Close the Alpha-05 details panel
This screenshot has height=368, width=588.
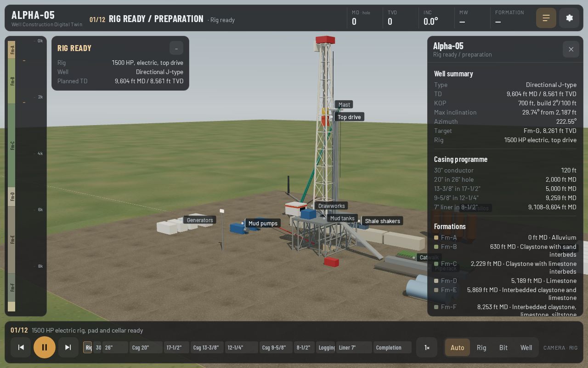(x=571, y=49)
